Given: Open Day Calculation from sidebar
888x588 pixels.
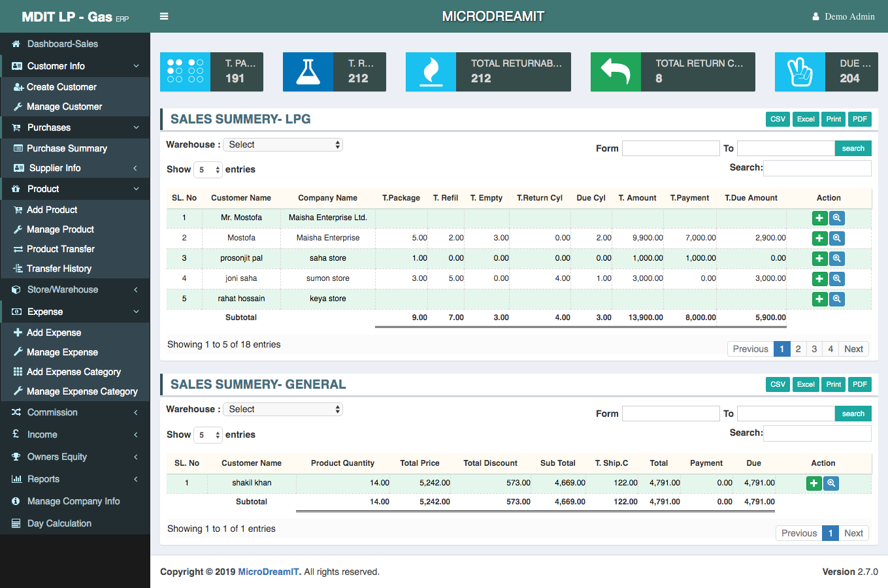Looking at the screenshot, I should (x=59, y=523).
